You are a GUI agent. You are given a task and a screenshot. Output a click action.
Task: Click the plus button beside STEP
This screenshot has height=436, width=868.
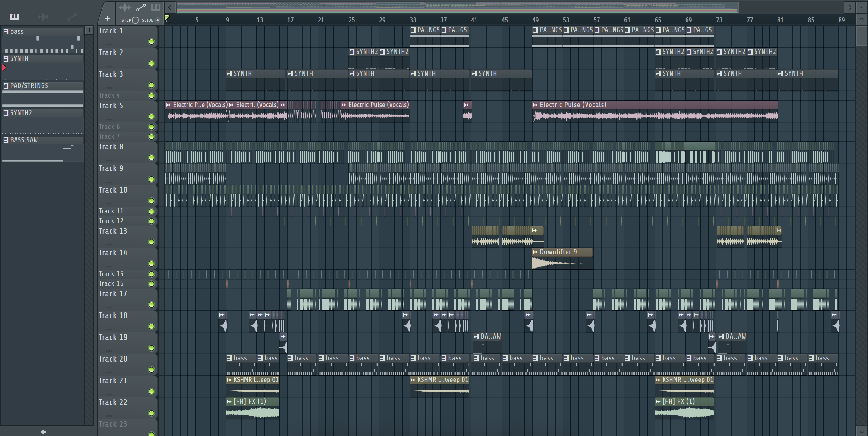click(x=108, y=19)
